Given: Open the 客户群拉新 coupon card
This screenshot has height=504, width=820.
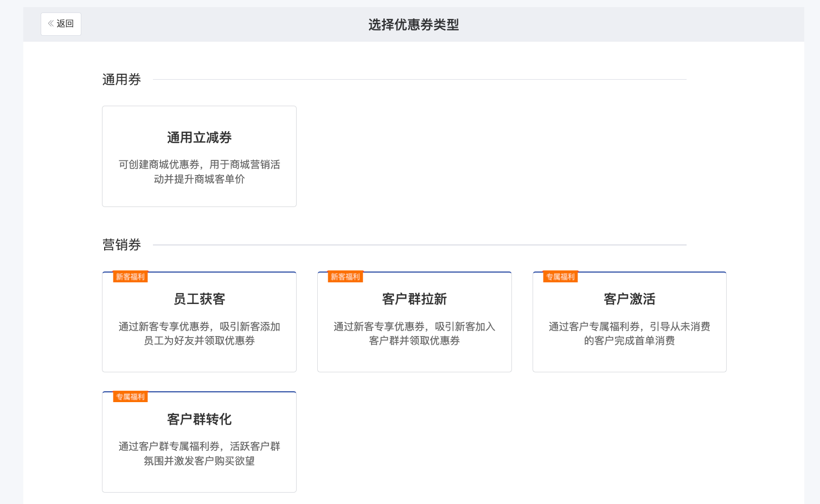Looking at the screenshot, I should pyautogui.click(x=414, y=322).
